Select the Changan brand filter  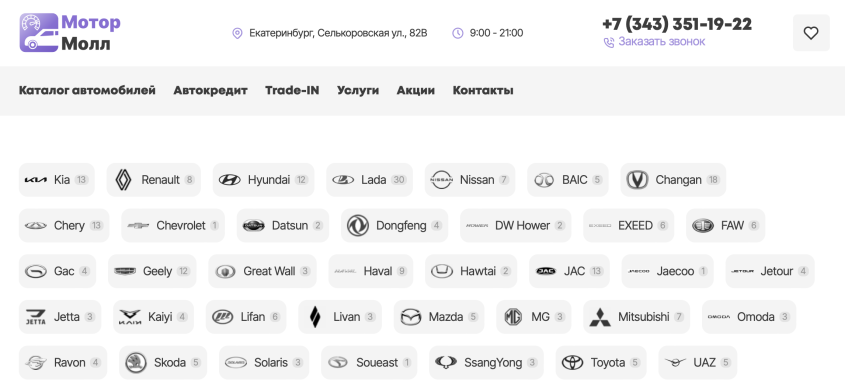tap(673, 180)
